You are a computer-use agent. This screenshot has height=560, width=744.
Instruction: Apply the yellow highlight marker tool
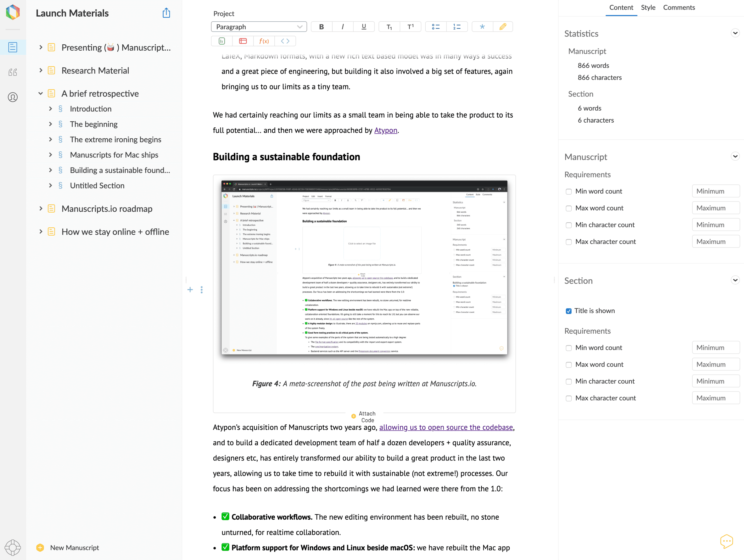[x=502, y=27]
